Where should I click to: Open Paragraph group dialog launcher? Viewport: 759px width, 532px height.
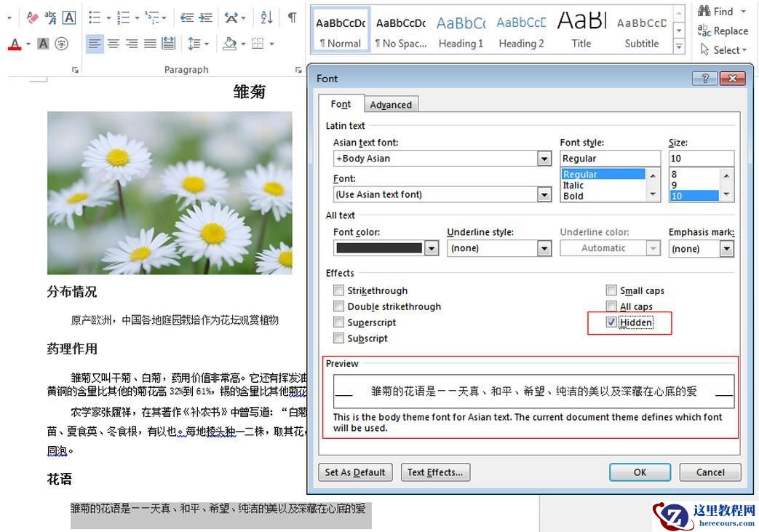298,70
